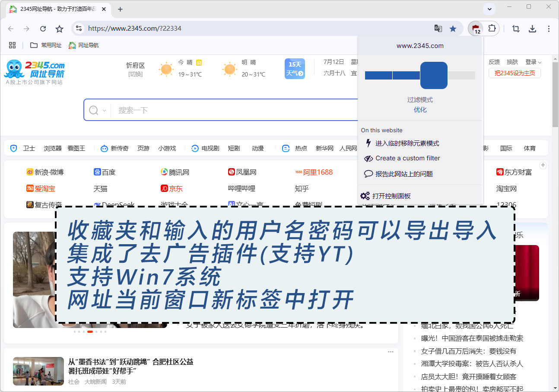Select the 2345网址导航 browser tab
559x392 pixels.
click(x=59, y=9)
